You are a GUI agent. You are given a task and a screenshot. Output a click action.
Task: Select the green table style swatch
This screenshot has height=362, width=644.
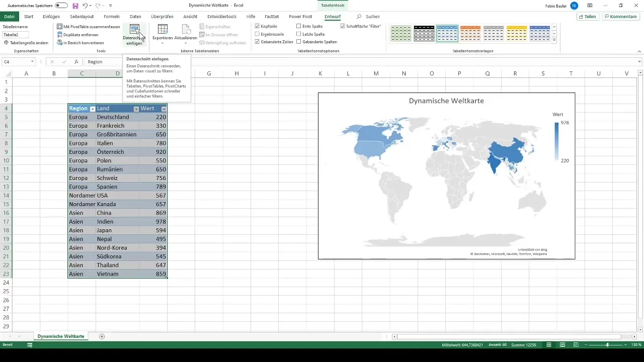(401, 33)
